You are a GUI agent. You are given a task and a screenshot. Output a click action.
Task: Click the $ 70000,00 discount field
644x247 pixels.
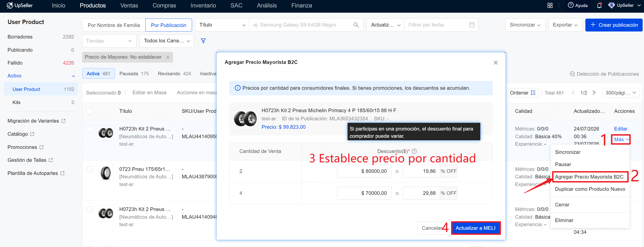364,193
